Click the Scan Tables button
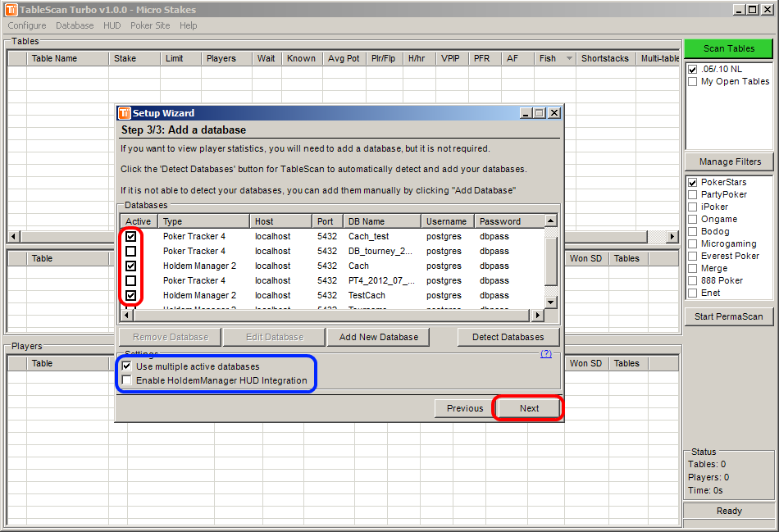This screenshot has width=779, height=532. coord(728,48)
